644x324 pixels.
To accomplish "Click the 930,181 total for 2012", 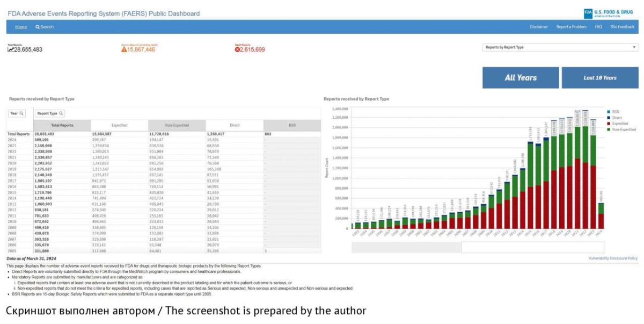I will tap(42, 210).
